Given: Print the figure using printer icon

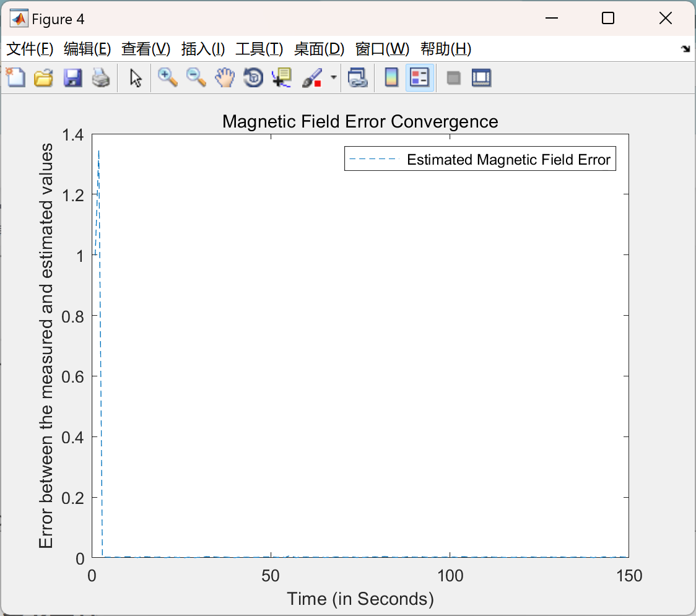Looking at the screenshot, I should tap(101, 77).
